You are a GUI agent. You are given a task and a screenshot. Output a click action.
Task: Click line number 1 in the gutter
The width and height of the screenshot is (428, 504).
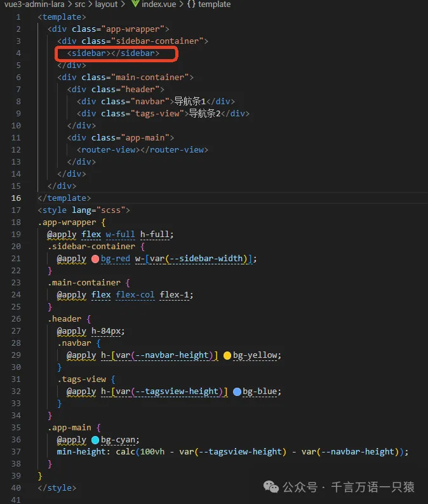pos(18,17)
